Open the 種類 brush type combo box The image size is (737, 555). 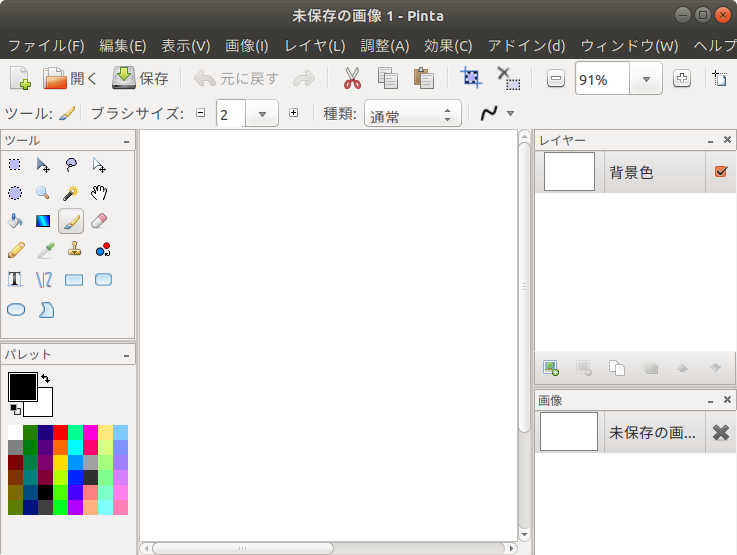click(x=412, y=115)
